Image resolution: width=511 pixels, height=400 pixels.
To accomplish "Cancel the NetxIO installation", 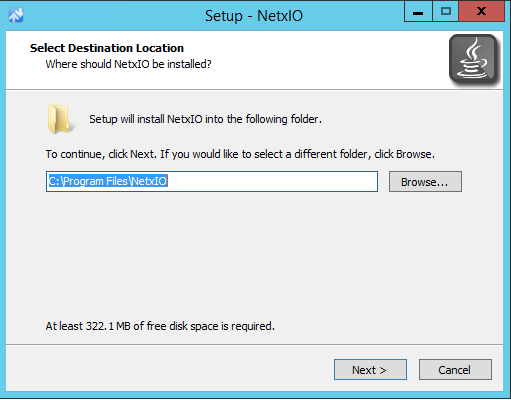I will [x=455, y=369].
